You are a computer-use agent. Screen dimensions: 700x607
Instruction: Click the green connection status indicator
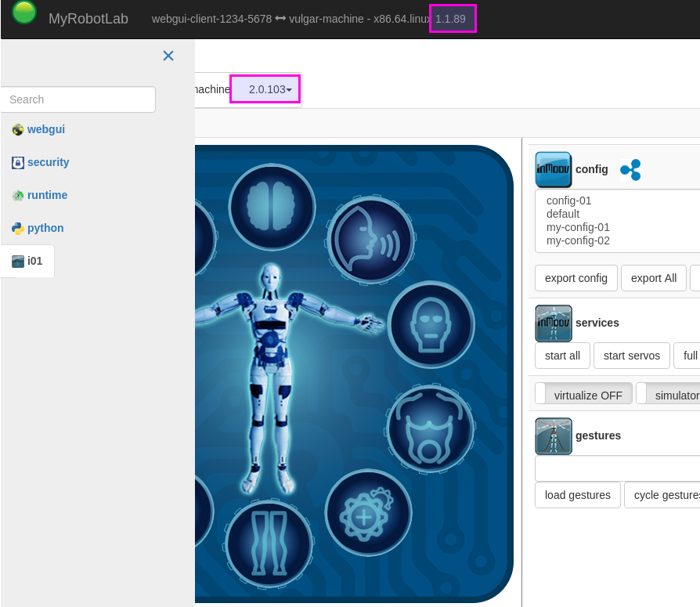(x=24, y=12)
